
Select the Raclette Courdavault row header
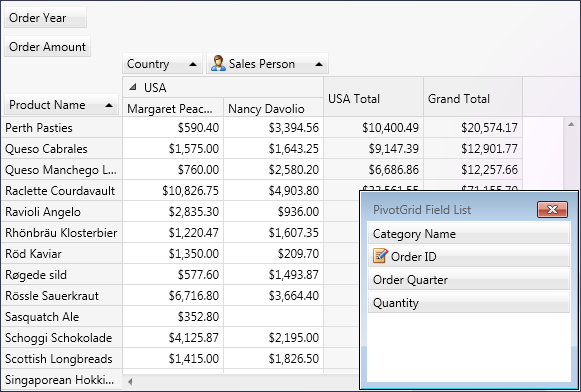pos(62,190)
